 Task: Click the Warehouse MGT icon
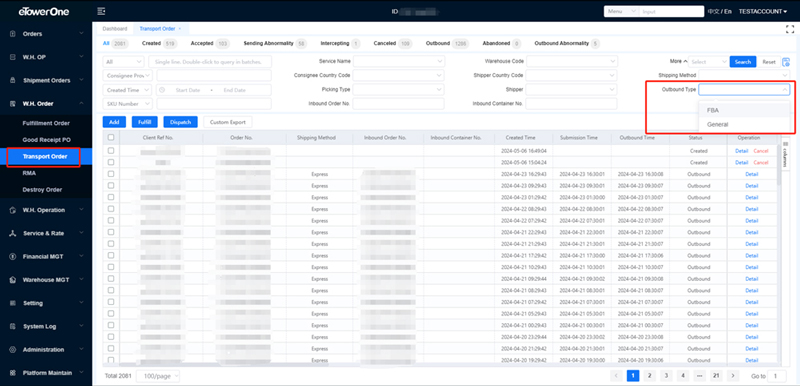[13, 280]
